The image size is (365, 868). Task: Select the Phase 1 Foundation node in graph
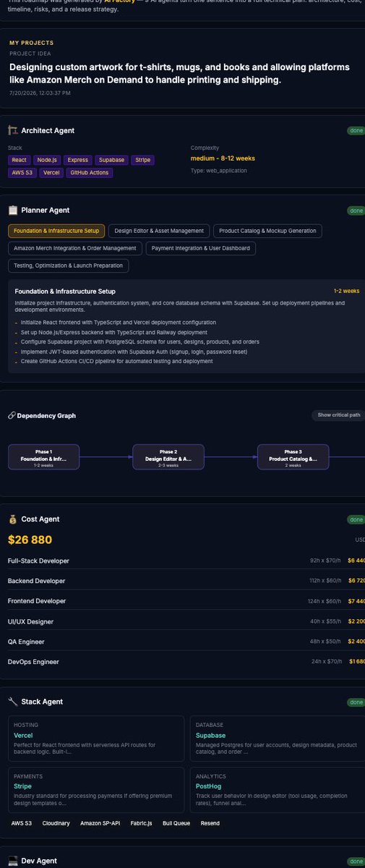(x=43, y=457)
